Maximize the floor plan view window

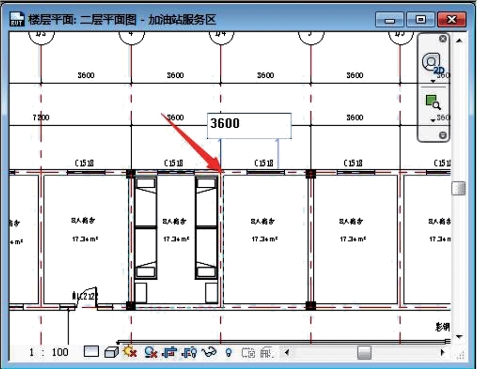coord(420,20)
